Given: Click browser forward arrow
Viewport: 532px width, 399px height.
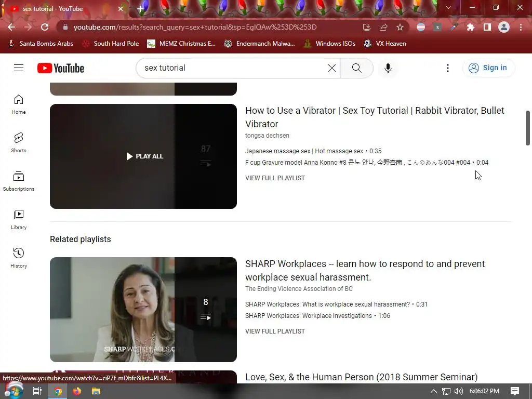Looking at the screenshot, I should 28,27.
